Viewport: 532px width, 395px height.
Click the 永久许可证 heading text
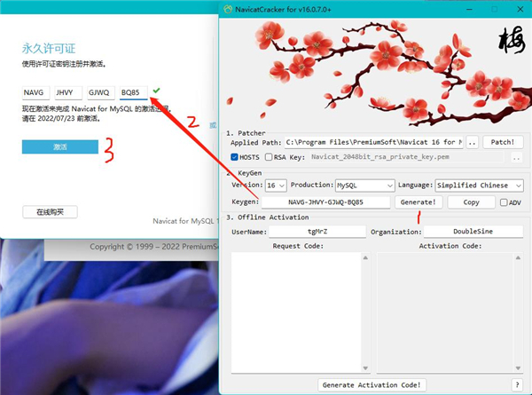point(49,48)
